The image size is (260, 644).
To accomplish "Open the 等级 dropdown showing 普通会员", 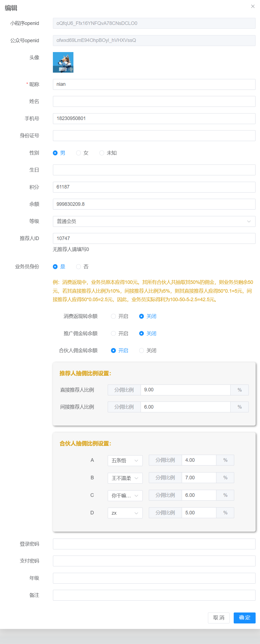I will click(x=154, y=221).
